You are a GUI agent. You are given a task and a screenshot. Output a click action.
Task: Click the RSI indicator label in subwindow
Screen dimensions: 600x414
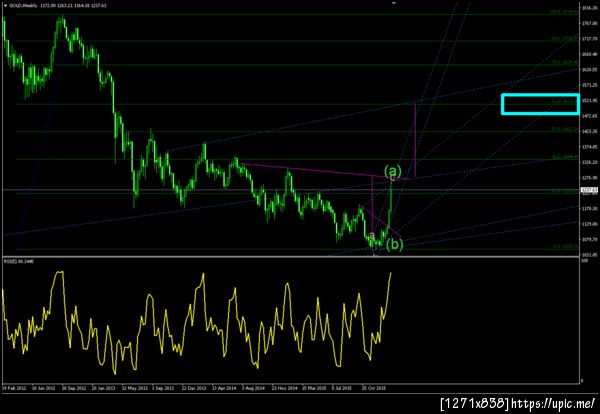click(x=18, y=261)
